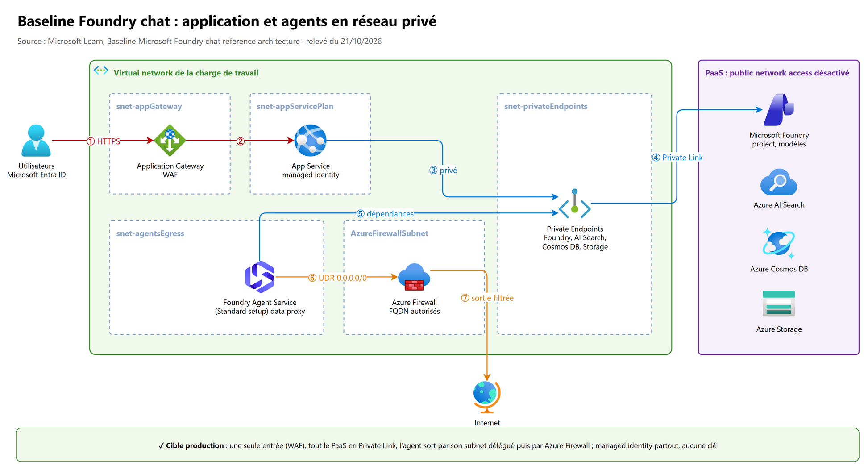Select the 'Private Endpoints Foundry, AI Search' caption

(x=575, y=238)
